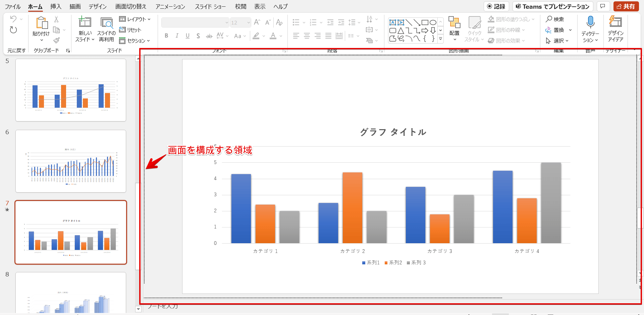This screenshot has width=644, height=315.
Task: Toggle Underline formatting button
Action: 187,36
